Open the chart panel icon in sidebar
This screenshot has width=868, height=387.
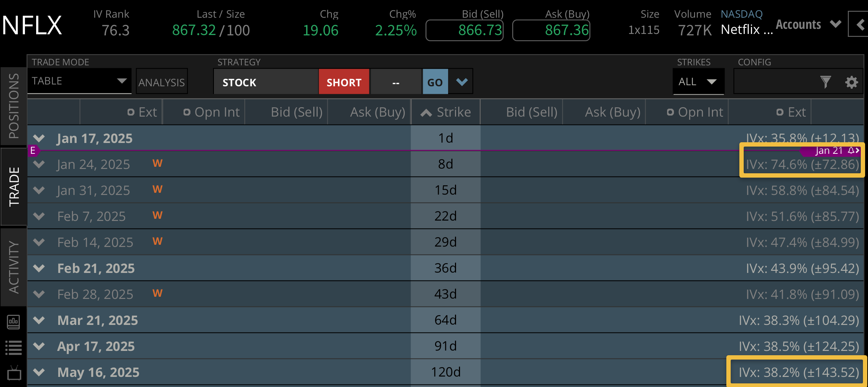14,322
